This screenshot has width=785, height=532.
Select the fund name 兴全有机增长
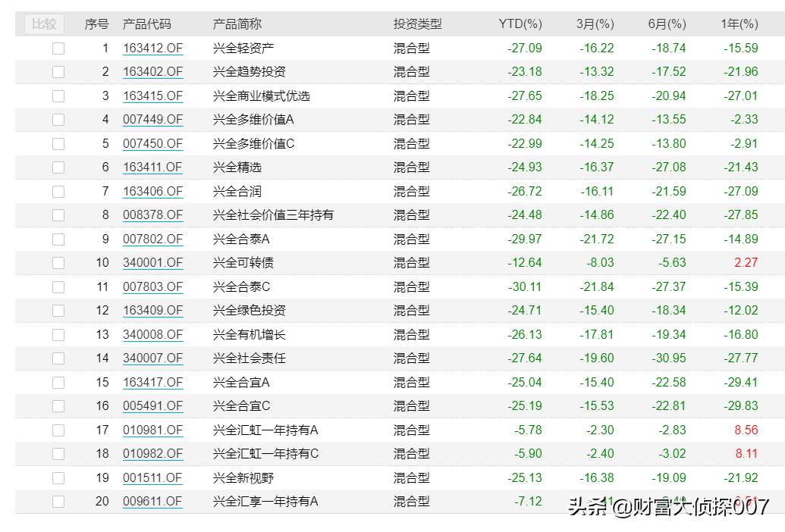(x=250, y=335)
